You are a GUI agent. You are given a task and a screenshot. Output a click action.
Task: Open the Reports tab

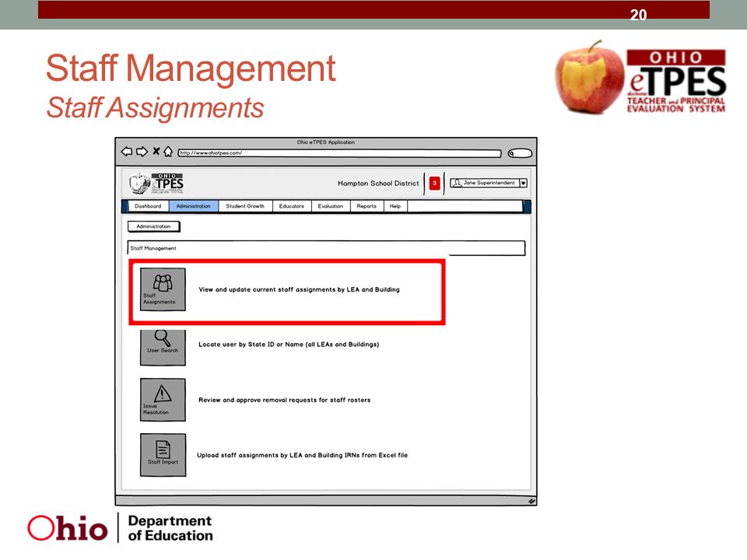pyautogui.click(x=366, y=206)
